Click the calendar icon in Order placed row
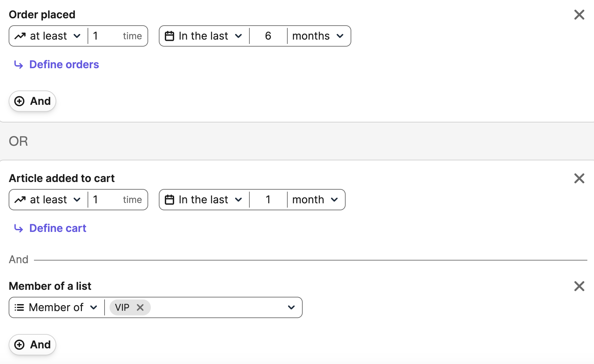 [x=169, y=36]
